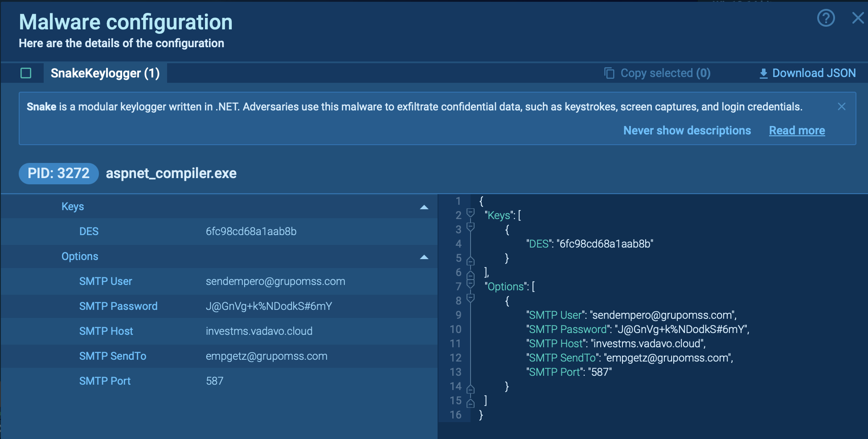
Task: Click the download arrow icon before Download JSON
Action: point(763,73)
